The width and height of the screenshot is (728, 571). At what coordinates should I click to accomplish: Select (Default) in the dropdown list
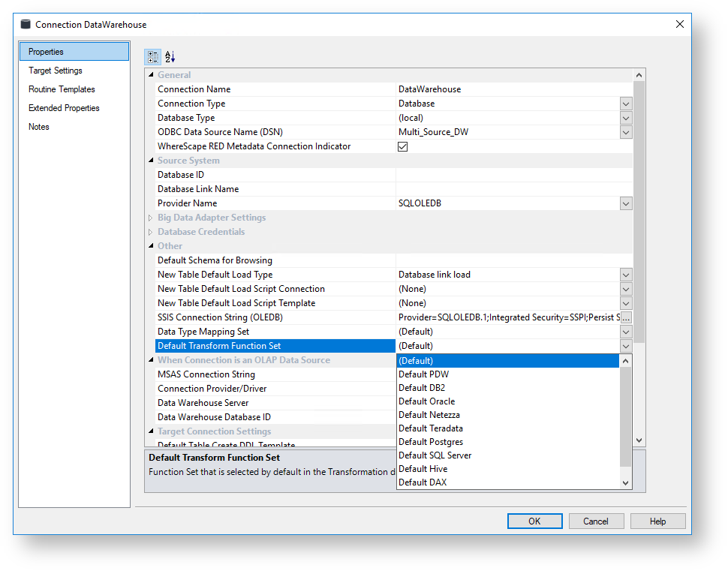tap(508, 361)
